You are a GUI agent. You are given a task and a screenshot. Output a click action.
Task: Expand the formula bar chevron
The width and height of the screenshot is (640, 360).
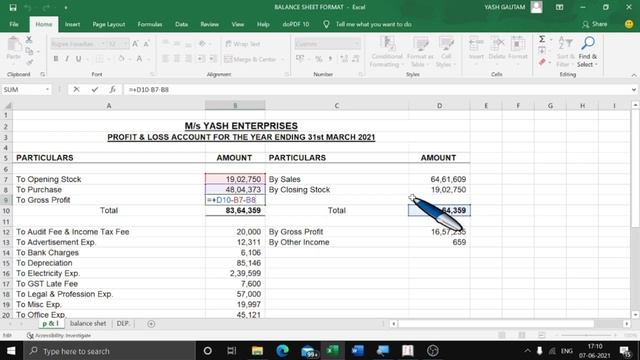(x=633, y=89)
